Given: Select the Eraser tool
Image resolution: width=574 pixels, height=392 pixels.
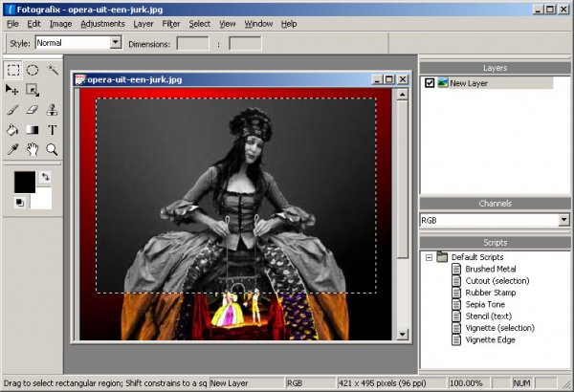Looking at the screenshot, I should pos(33,110).
